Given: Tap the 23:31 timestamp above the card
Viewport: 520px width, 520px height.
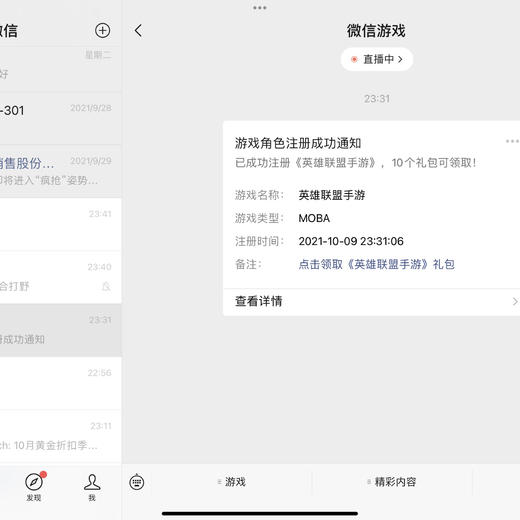Looking at the screenshot, I should (x=377, y=99).
